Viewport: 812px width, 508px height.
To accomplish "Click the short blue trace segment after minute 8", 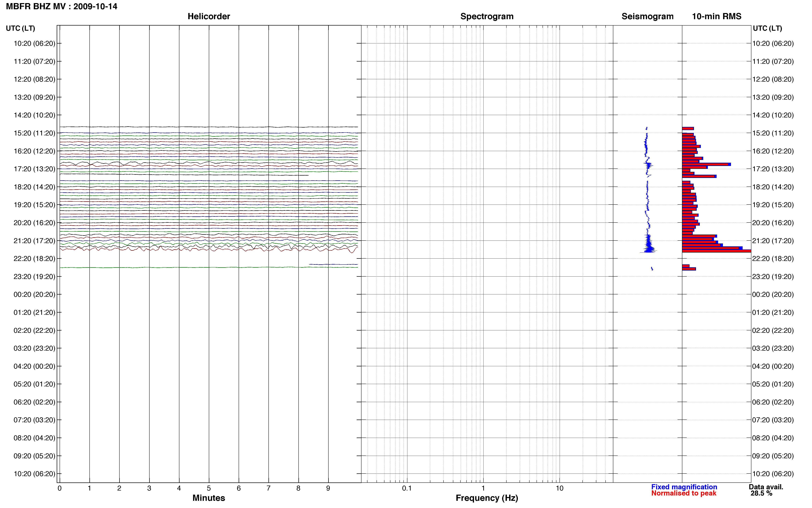I will (x=333, y=264).
